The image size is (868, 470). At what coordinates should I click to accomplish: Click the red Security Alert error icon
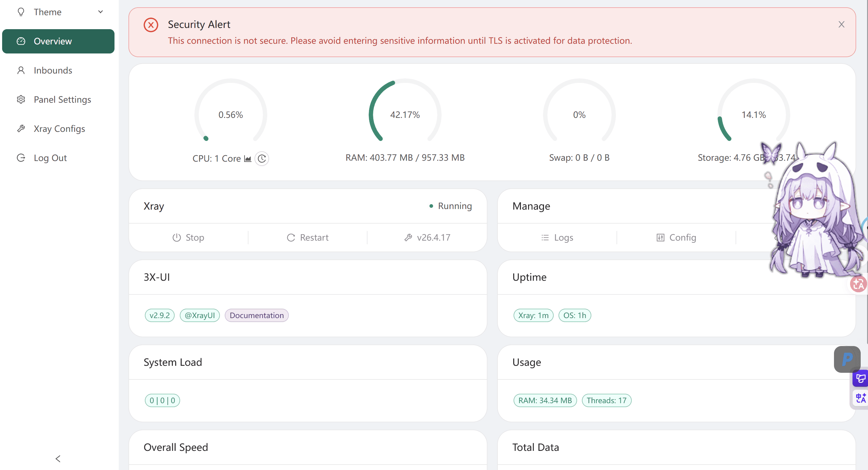[151, 25]
